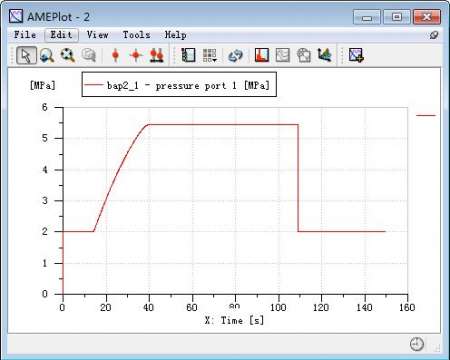Click the red curve plot icon
The height and width of the screenshot is (360, 450).
(x=262, y=55)
